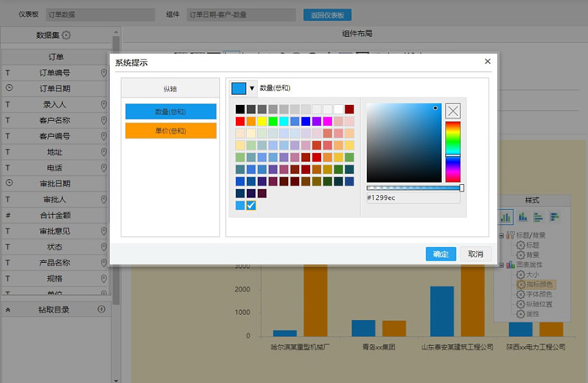Click the checkmark swatch in the palette
Image resolution: width=588 pixels, height=383 pixels.
(251, 205)
